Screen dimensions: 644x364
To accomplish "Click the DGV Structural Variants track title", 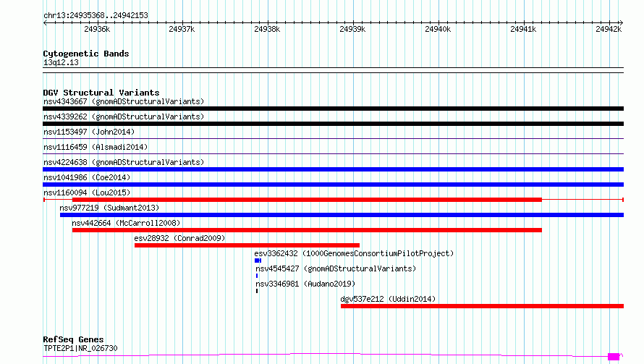I will (101, 93).
